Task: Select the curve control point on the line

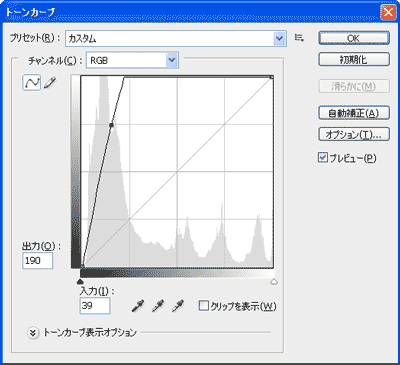Action: coord(111,125)
